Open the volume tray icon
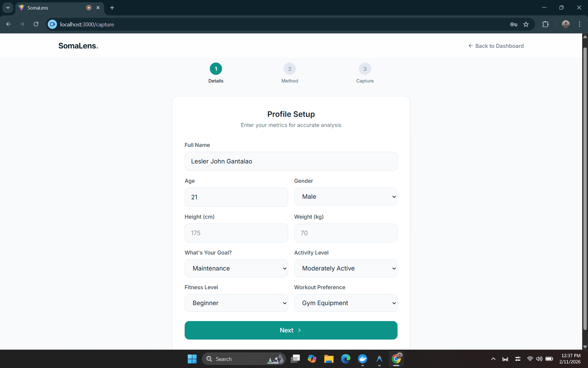 coord(539,359)
